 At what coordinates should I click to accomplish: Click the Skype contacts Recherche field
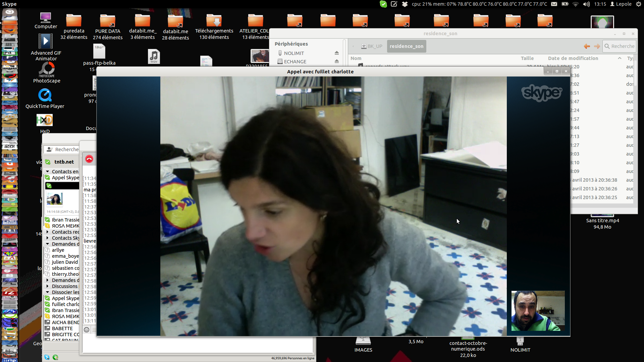66,149
